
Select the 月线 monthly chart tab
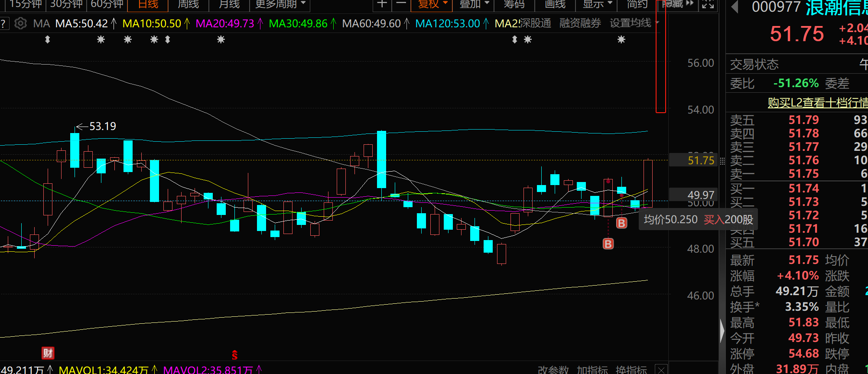point(229,4)
